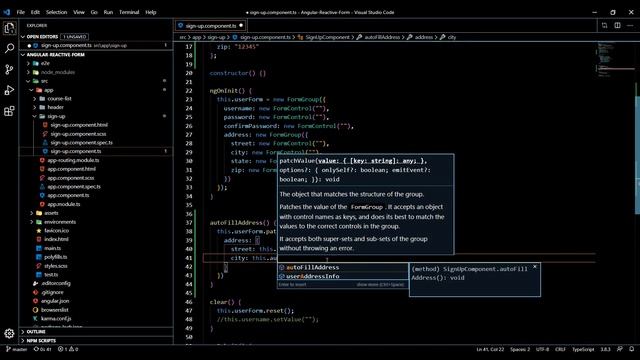Click the minimap code overview

point(615,59)
